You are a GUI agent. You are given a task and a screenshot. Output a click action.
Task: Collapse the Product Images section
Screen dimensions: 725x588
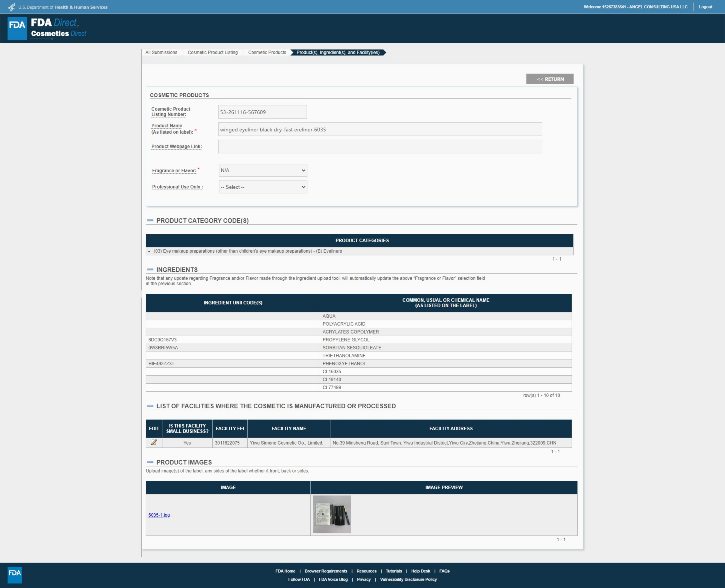pos(150,462)
